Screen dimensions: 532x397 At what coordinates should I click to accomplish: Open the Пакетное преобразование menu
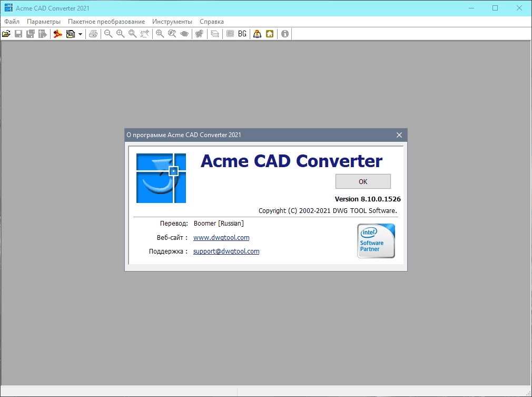(x=106, y=22)
